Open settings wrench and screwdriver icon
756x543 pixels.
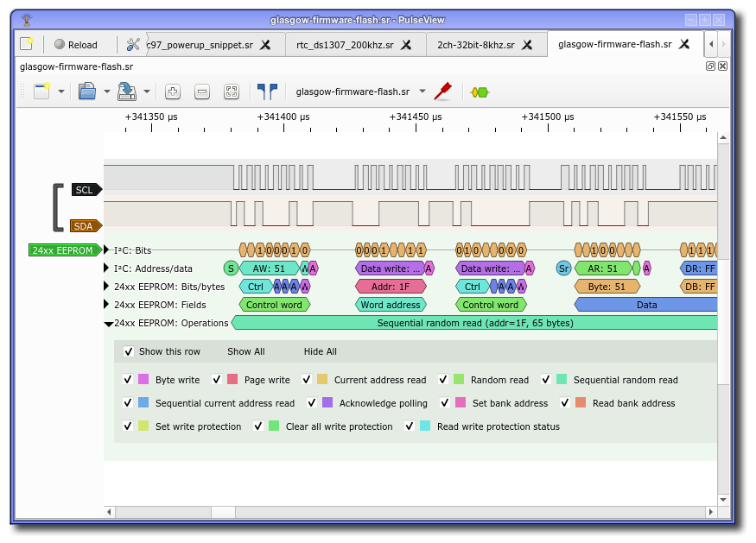(x=132, y=45)
